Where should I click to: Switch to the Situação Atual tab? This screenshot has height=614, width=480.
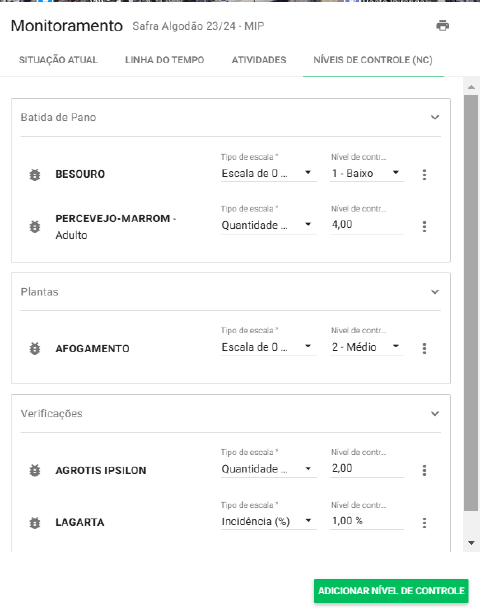(58, 60)
